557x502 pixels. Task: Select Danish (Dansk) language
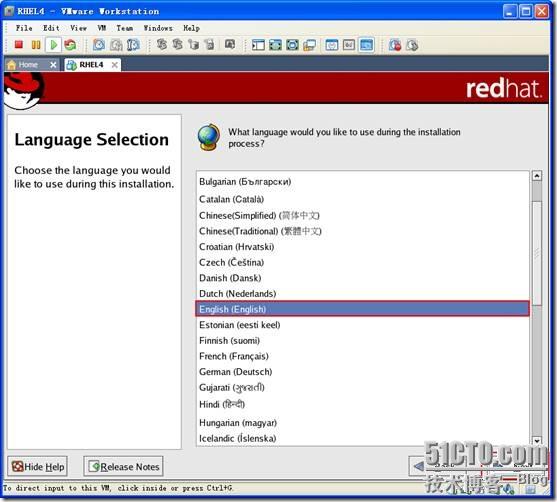tap(362, 278)
